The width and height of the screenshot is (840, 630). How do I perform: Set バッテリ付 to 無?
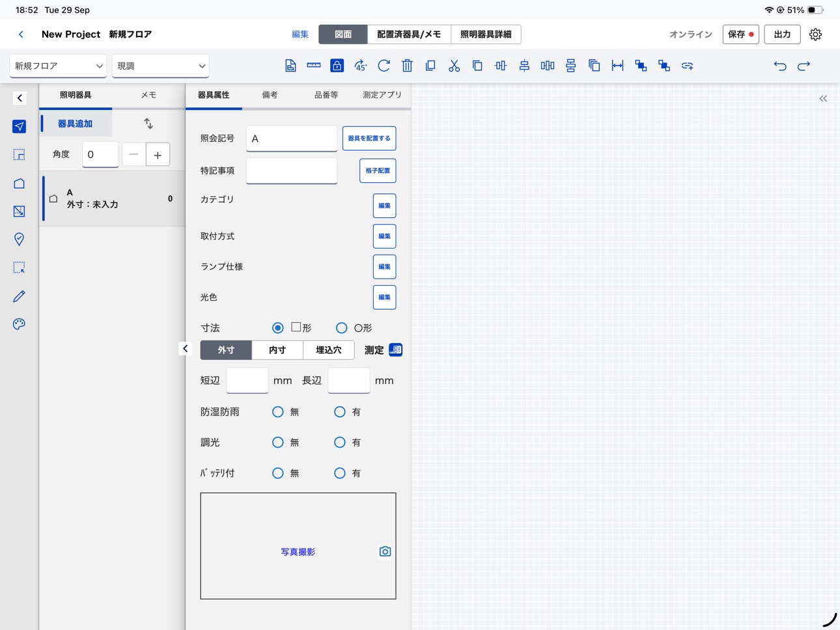click(278, 473)
